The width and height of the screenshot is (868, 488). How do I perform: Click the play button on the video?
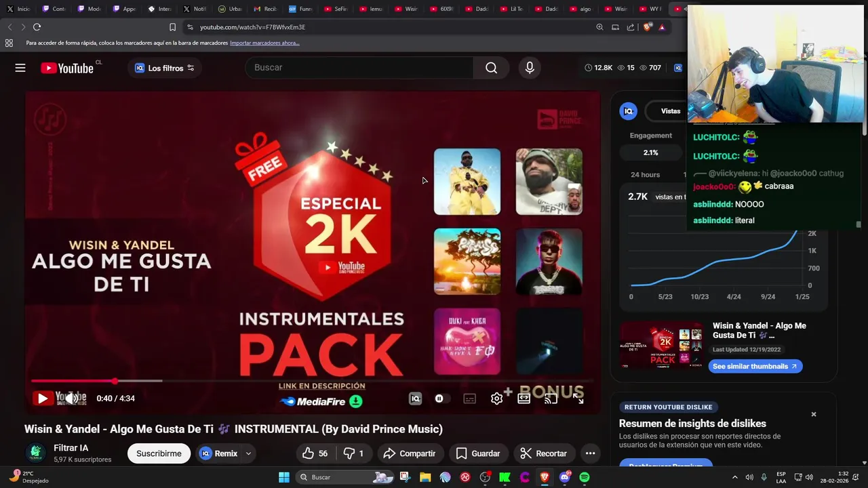43,399
